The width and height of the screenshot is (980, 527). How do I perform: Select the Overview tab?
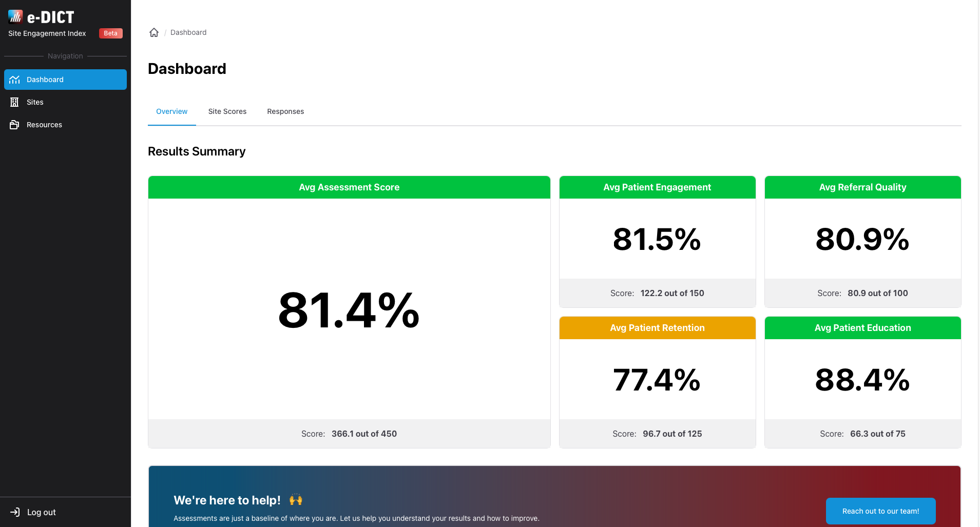pyautogui.click(x=171, y=111)
